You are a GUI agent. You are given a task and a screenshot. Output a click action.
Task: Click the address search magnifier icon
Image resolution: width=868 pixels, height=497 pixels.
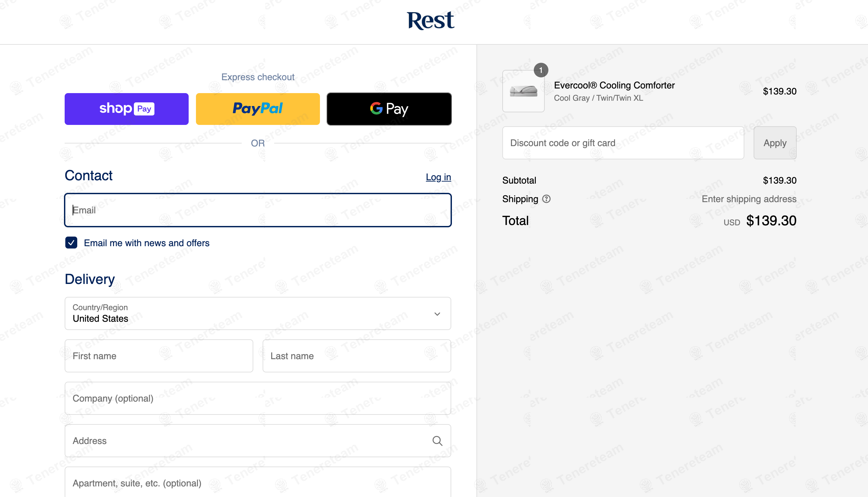click(437, 441)
